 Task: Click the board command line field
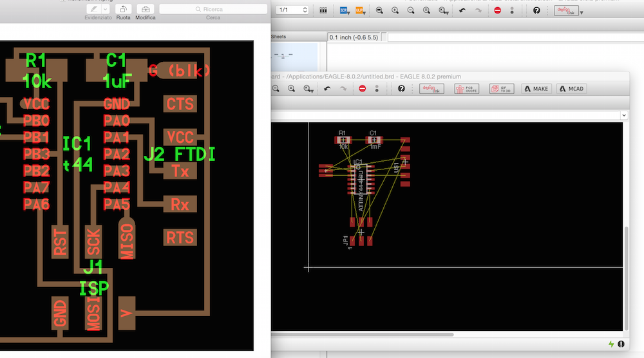click(446, 115)
